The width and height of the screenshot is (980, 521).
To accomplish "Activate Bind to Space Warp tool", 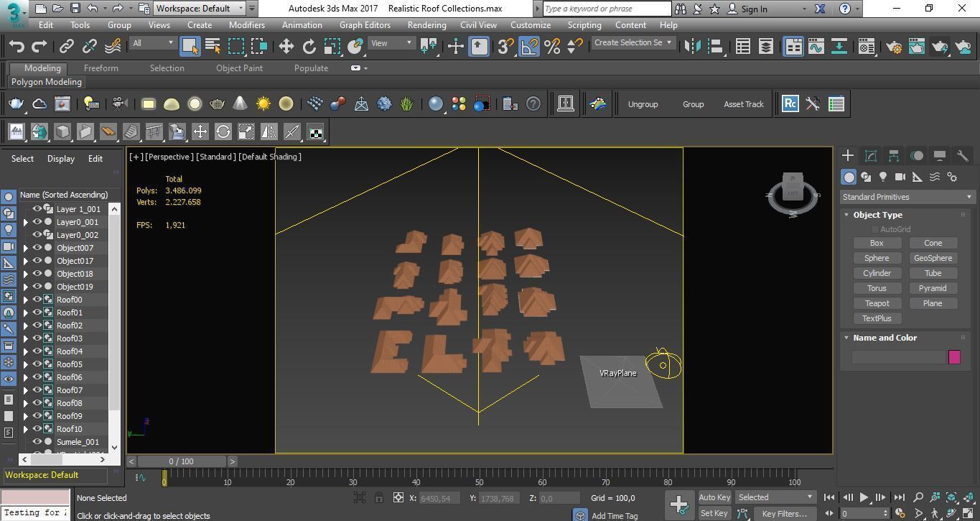I will (x=113, y=46).
